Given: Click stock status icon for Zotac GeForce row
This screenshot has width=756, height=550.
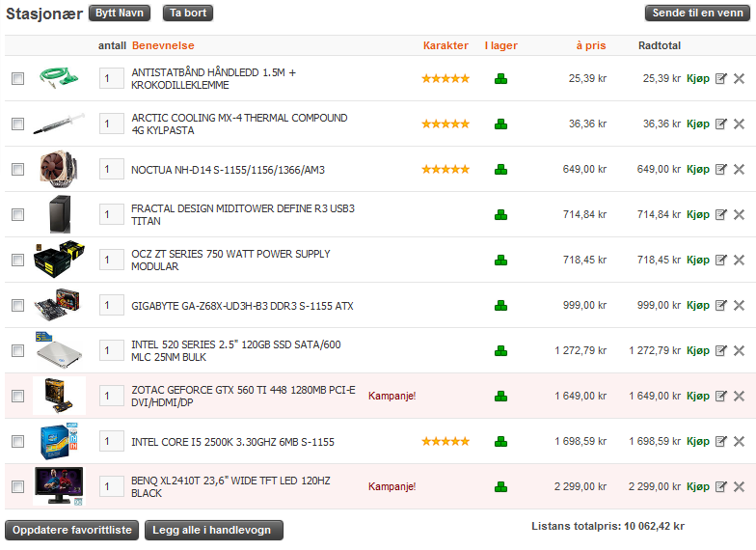Looking at the screenshot, I should point(501,396).
